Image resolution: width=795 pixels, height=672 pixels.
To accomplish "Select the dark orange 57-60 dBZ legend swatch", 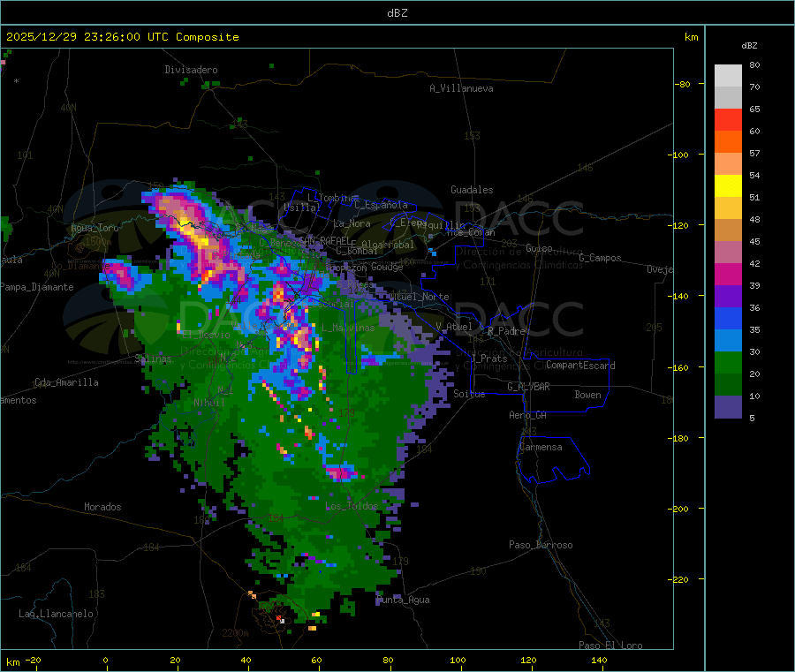I will coord(728,142).
